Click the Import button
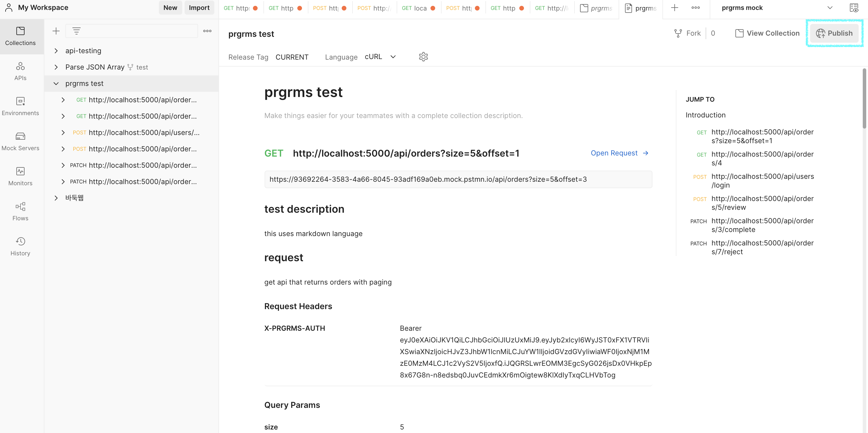This screenshot has height=433, width=868. coord(199,8)
